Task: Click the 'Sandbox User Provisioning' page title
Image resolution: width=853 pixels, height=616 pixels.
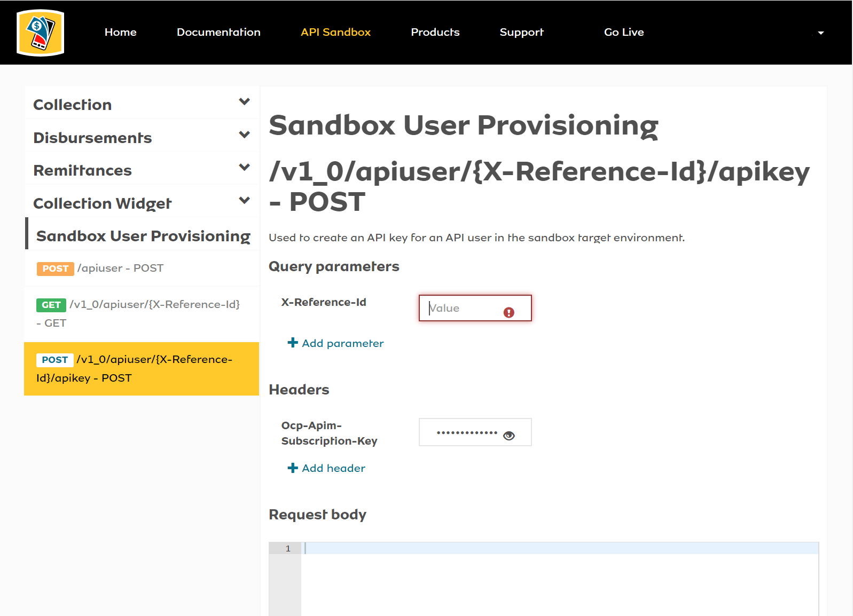Action: [x=464, y=126]
